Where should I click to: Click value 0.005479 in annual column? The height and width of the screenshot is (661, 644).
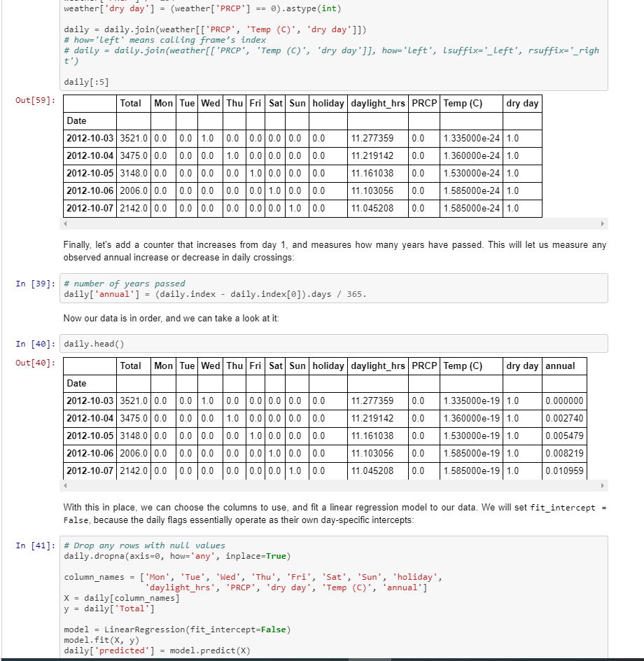[x=564, y=436]
